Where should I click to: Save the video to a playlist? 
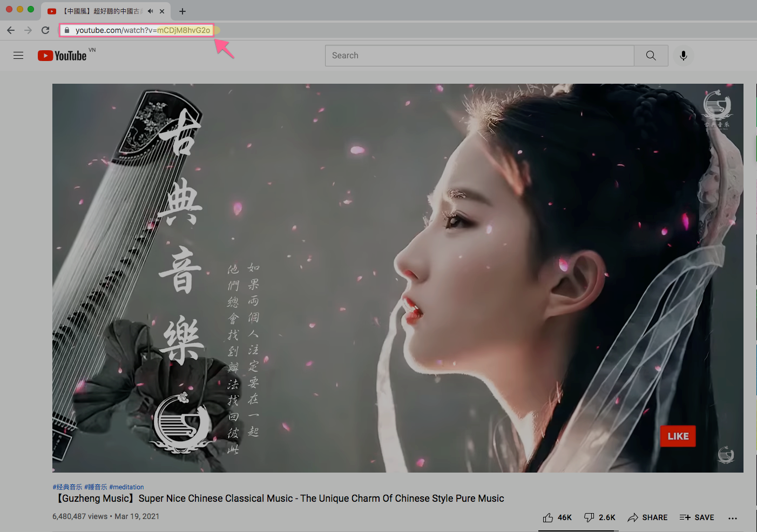pos(697,517)
